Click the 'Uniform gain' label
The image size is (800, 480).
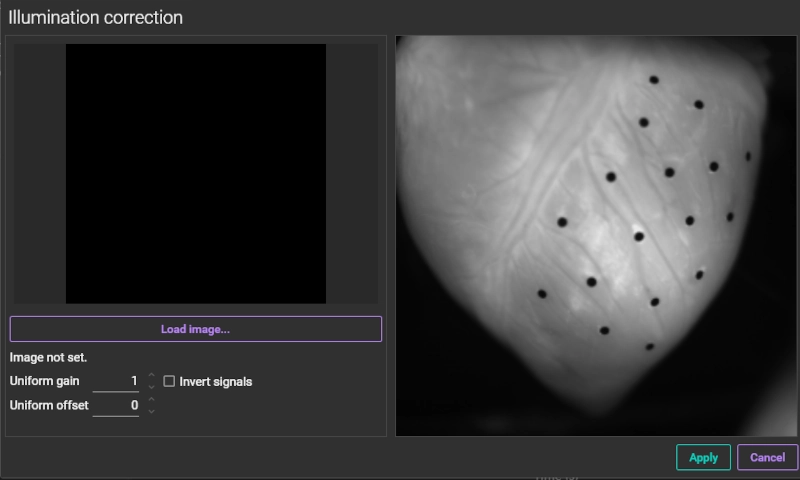point(45,381)
